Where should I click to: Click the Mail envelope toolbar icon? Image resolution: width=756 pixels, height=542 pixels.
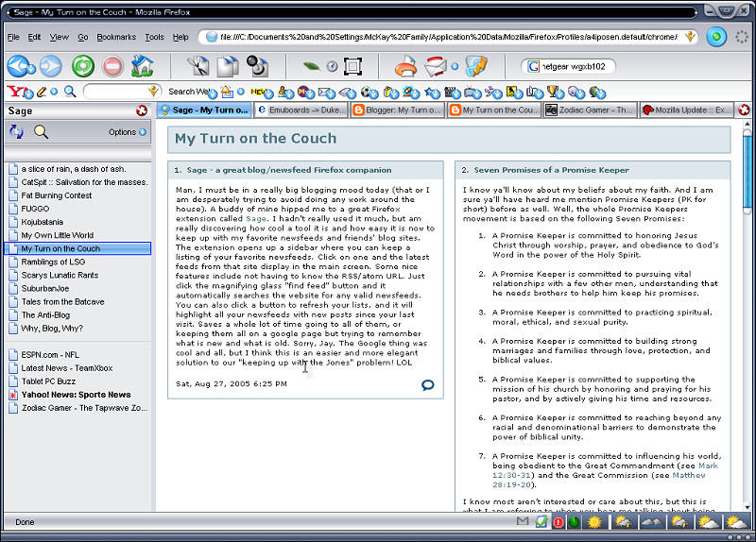click(436, 66)
